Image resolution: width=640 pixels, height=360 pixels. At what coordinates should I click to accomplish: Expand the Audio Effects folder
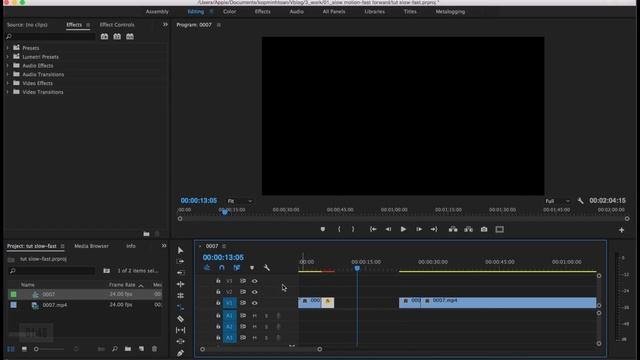[x=7, y=66]
